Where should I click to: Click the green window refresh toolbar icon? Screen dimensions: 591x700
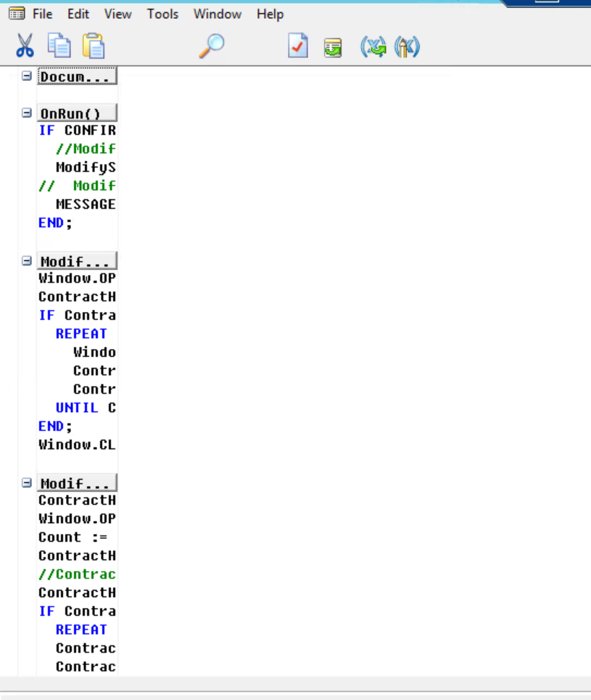pos(333,47)
